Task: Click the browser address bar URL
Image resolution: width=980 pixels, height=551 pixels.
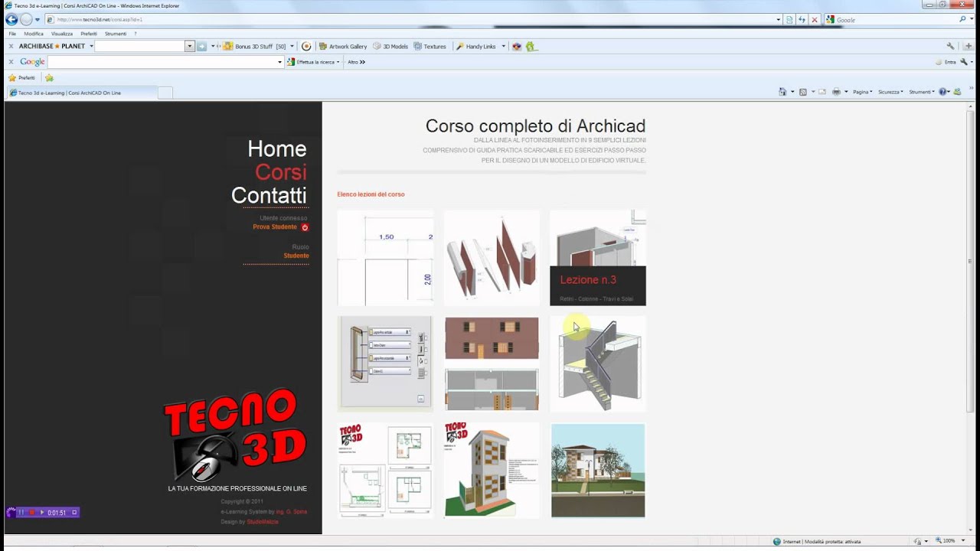Action: [100, 20]
